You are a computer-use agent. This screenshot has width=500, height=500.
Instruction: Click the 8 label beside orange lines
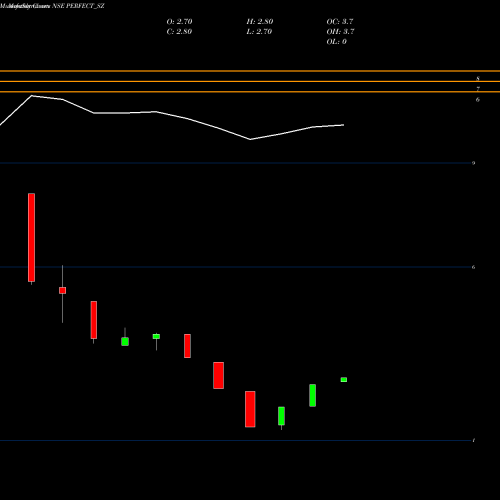478,79
